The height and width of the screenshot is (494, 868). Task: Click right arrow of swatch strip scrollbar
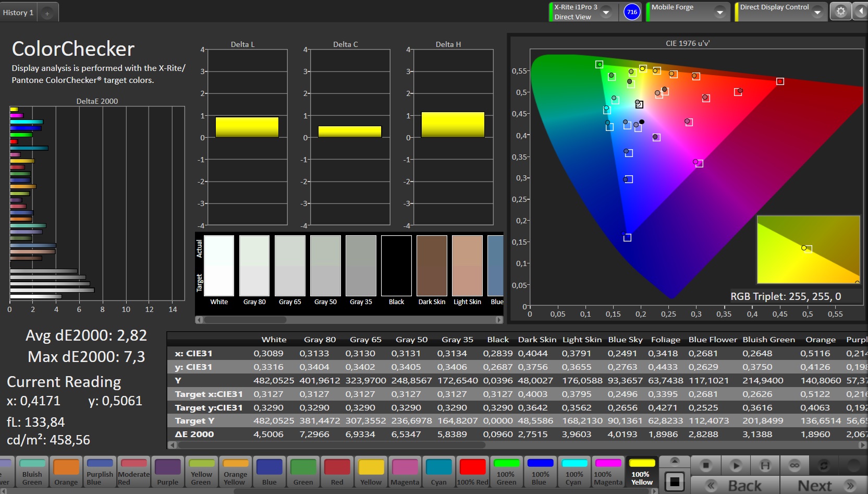point(499,320)
